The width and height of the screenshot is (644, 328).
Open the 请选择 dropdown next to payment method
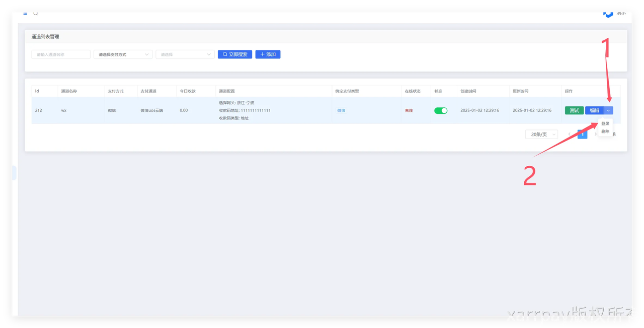point(185,54)
